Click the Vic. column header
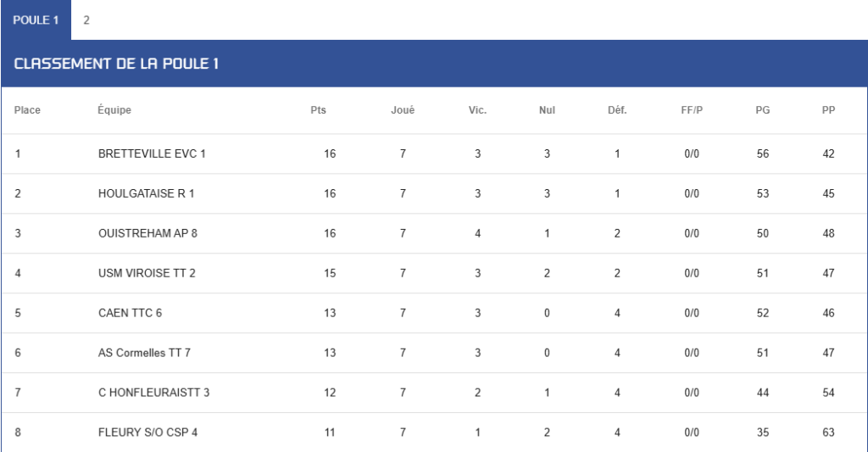Screen dimensions: 868x452 (478, 110)
